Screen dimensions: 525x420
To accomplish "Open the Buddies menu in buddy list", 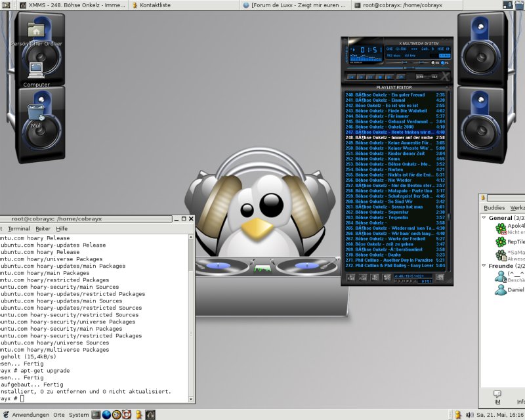I will click(494, 207).
